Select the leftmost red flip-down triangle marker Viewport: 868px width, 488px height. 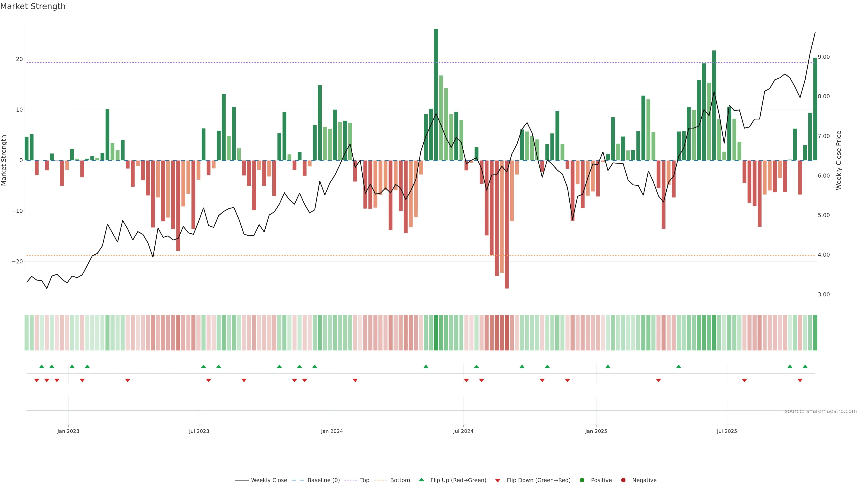click(x=37, y=380)
